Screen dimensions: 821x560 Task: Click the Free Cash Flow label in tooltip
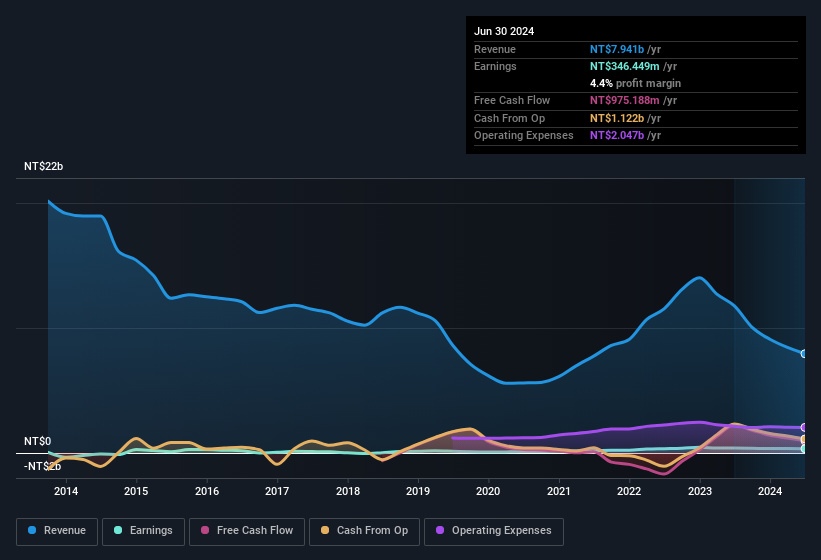pos(512,100)
